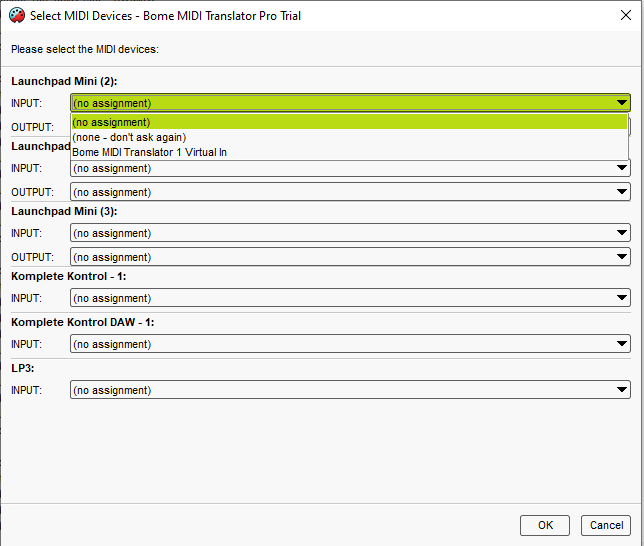
Task: Click the "LP3:" device heading
Action: 24,368
